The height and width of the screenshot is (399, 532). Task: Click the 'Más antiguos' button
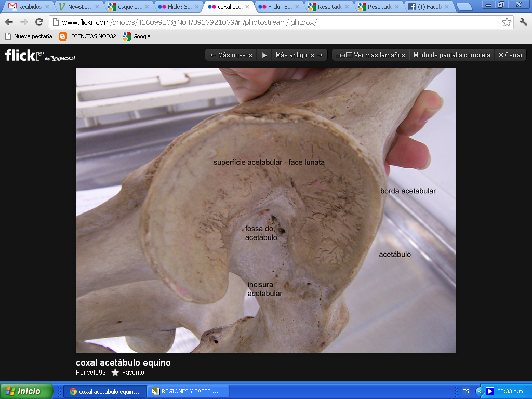[x=300, y=55]
